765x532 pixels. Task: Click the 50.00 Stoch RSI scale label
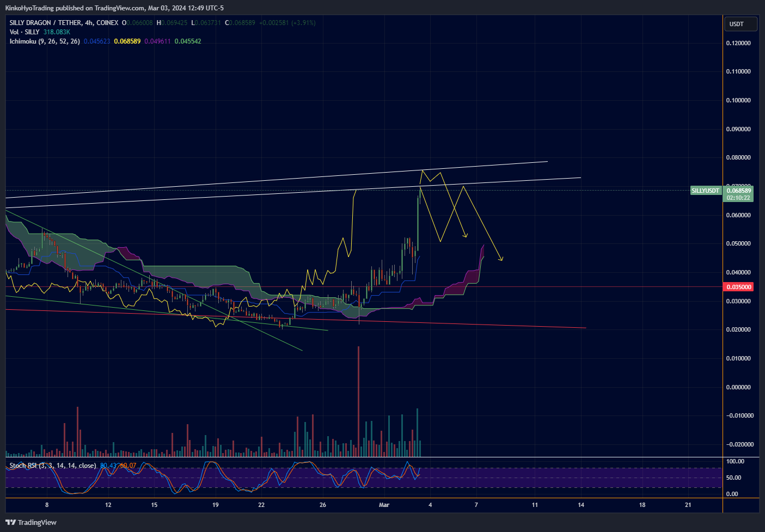point(733,478)
